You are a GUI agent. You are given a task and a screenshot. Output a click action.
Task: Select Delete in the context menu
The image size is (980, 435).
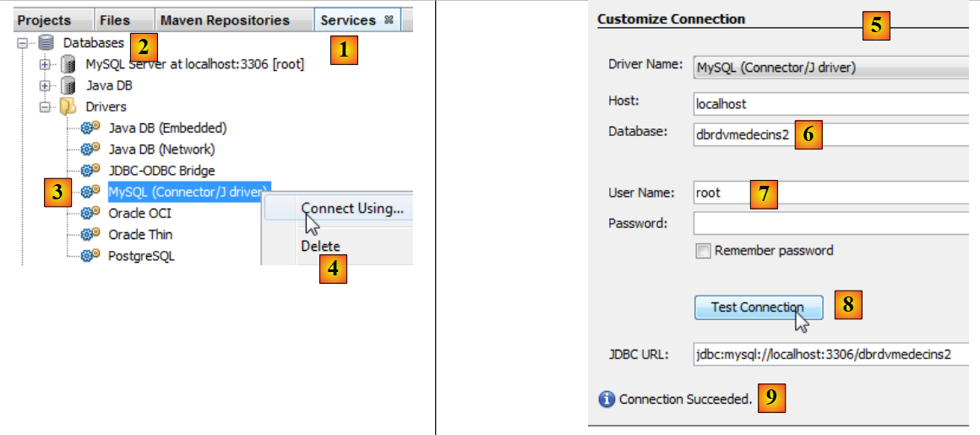[320, 247]
